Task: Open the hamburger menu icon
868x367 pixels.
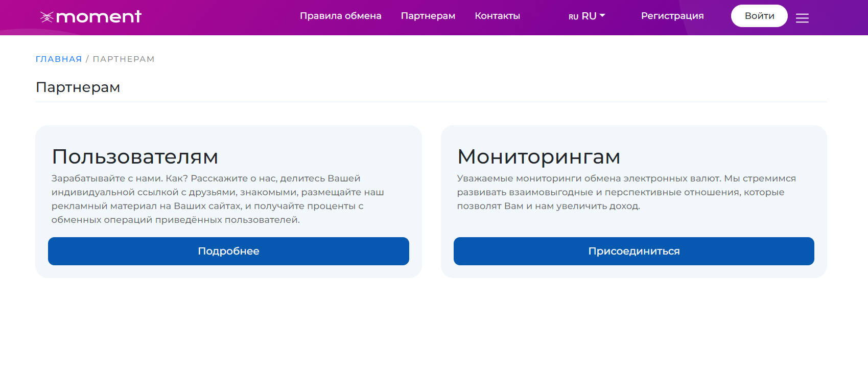Action: coord(802,18)
